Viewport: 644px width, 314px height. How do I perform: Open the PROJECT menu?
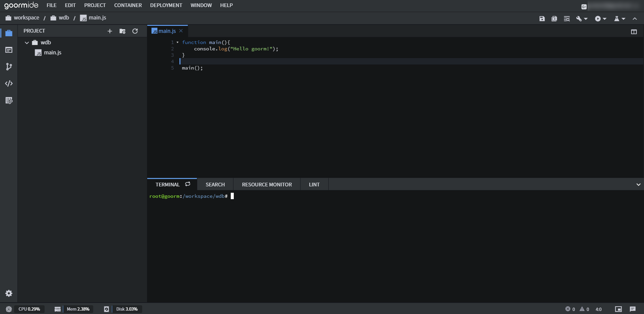(x=95, y=5)
